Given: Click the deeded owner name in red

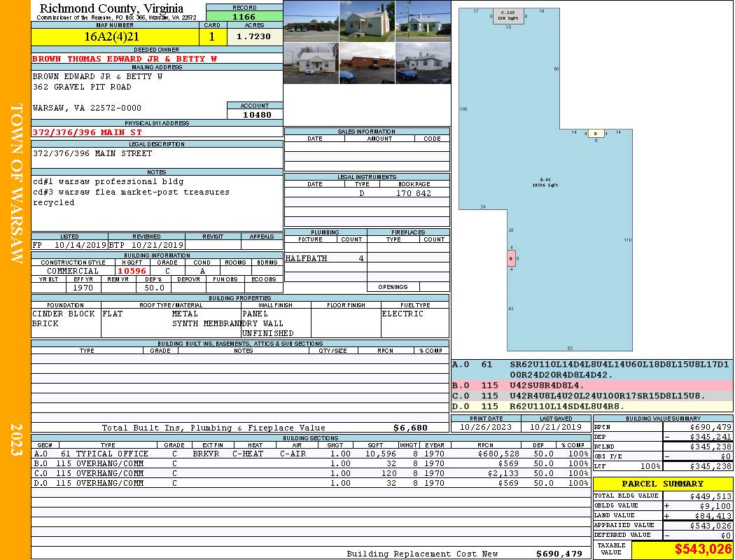Looking at the screenshot, I should point(125,59).
